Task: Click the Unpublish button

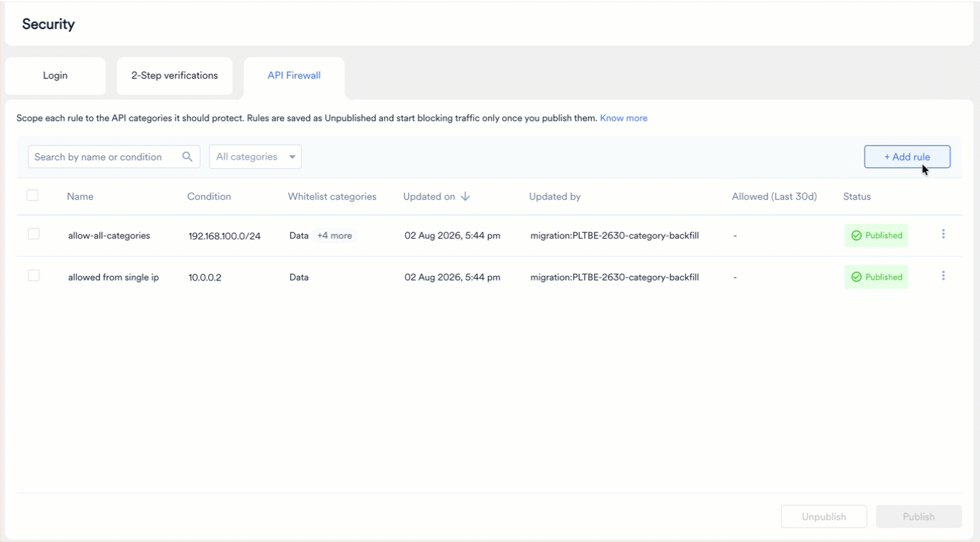Action: [824, 517]
